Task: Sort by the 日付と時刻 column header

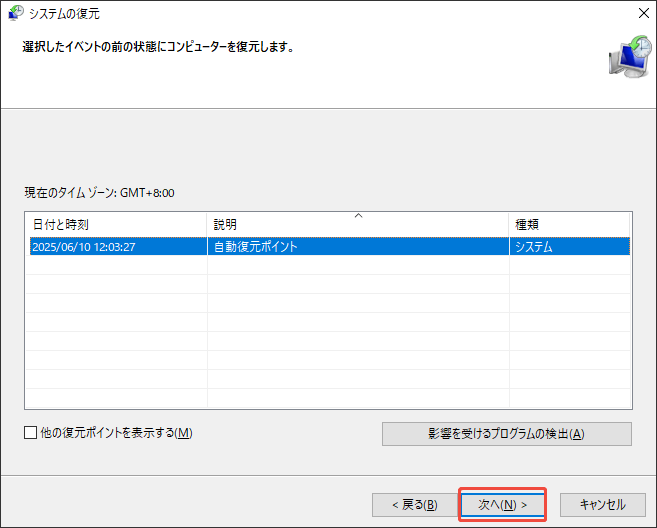Action: pyautogui.click(x=116, y=225)
